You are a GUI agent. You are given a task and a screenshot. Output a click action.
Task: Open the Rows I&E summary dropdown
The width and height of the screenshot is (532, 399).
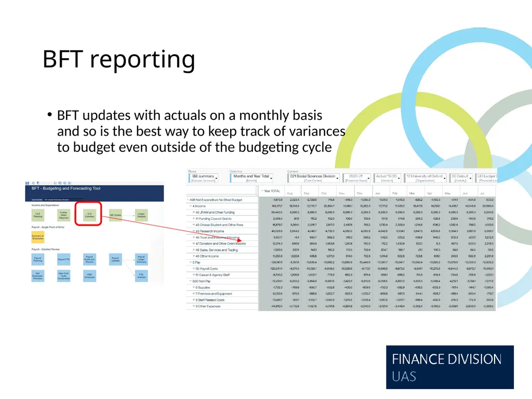(x=204, y=178)
